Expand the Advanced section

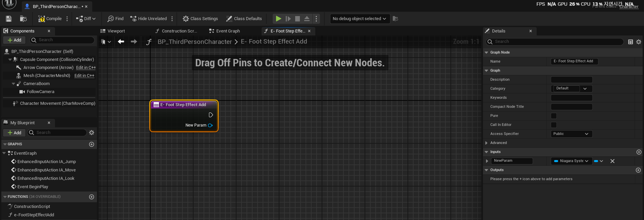point(486,143)
